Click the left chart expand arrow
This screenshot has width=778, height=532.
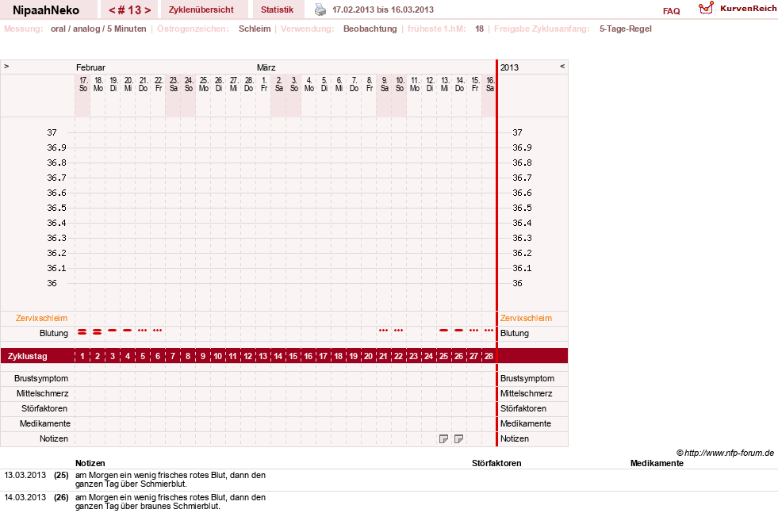coord(6,66)
